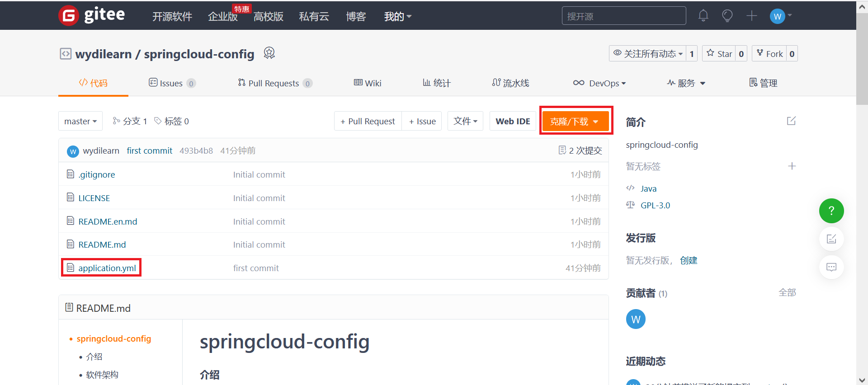Switch to the Issues tab
868x385 pixels.
(x=172, y=83)
